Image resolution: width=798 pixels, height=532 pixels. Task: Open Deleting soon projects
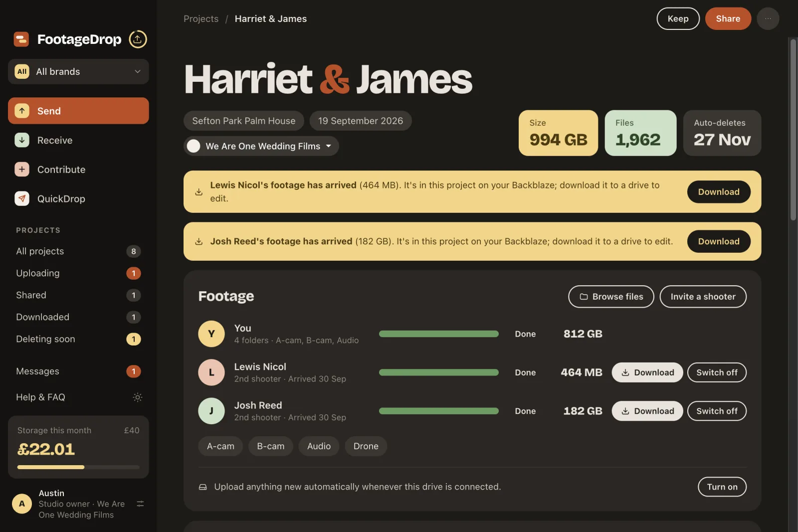tap(78, 339)
